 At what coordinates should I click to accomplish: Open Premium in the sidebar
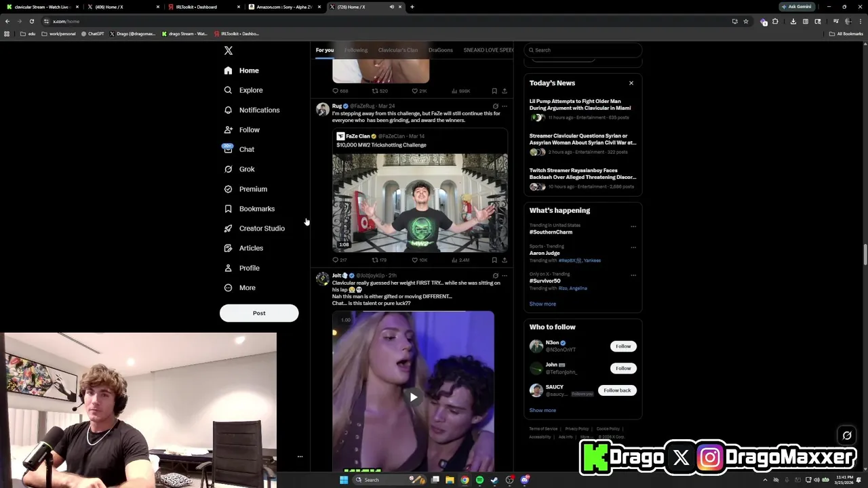(245, 189)
